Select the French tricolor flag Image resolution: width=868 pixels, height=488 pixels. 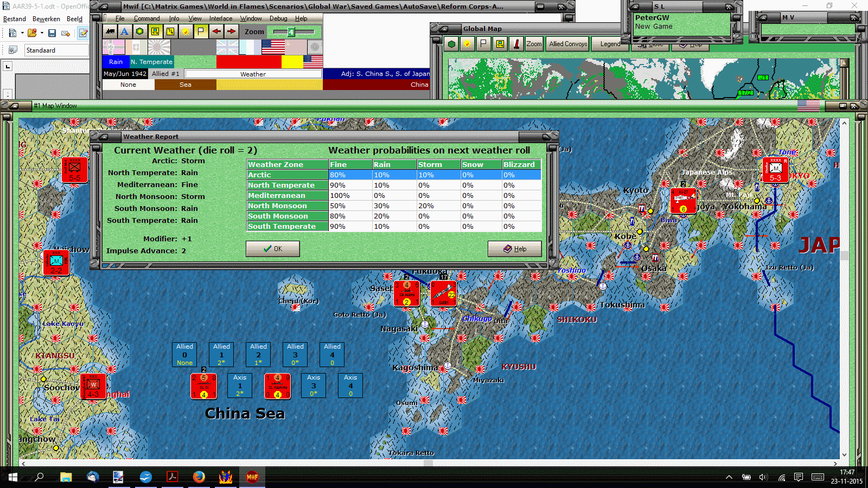click(x=250, y=47)
